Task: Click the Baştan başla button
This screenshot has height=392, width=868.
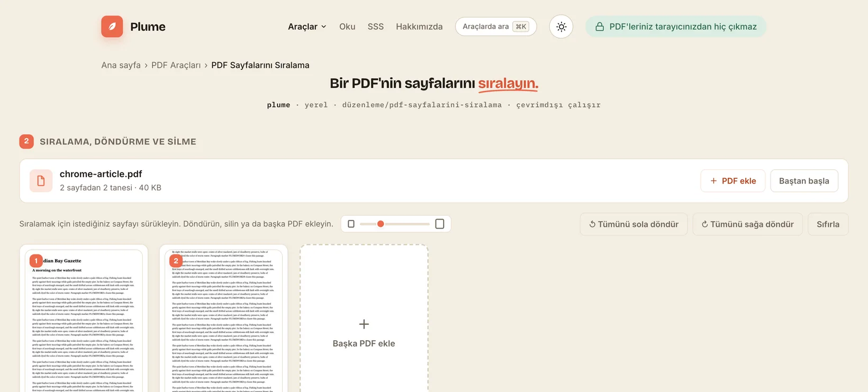Action: pos(804,181)
